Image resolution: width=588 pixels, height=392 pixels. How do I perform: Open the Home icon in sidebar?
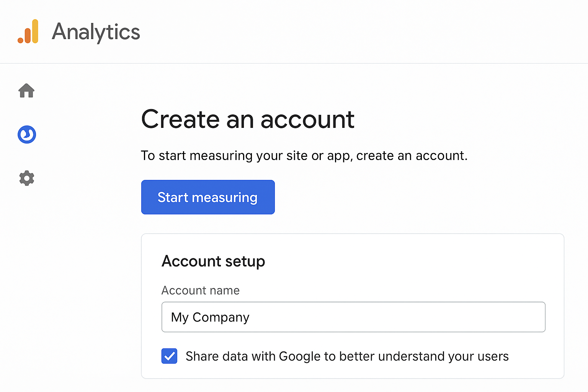(26, 91)
